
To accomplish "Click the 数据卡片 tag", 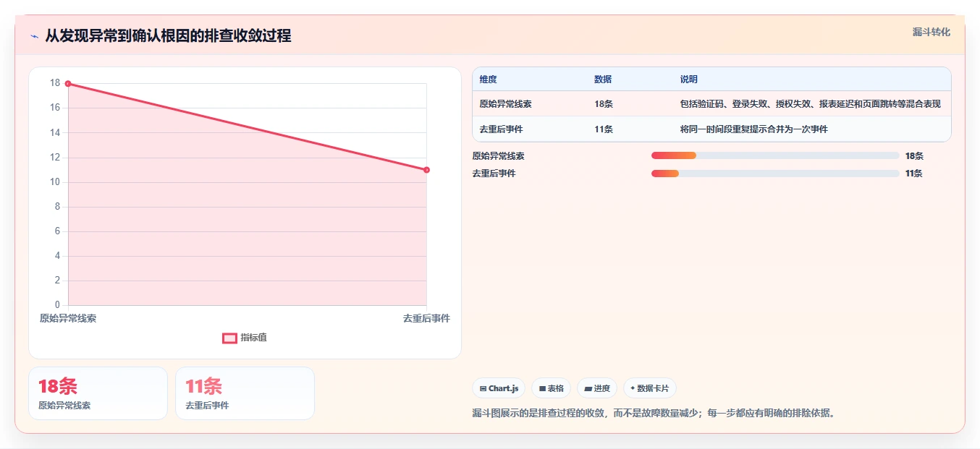I will tap(650, 388).
